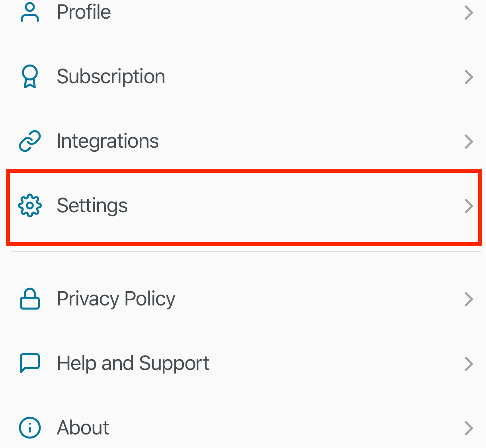This screenshot has height=448, width=486.
Task: Click the Settings gear icon
Action: 30,205
